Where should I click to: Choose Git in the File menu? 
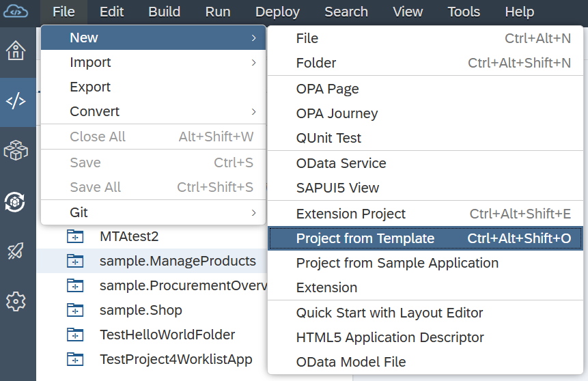(x=154, y=212)
